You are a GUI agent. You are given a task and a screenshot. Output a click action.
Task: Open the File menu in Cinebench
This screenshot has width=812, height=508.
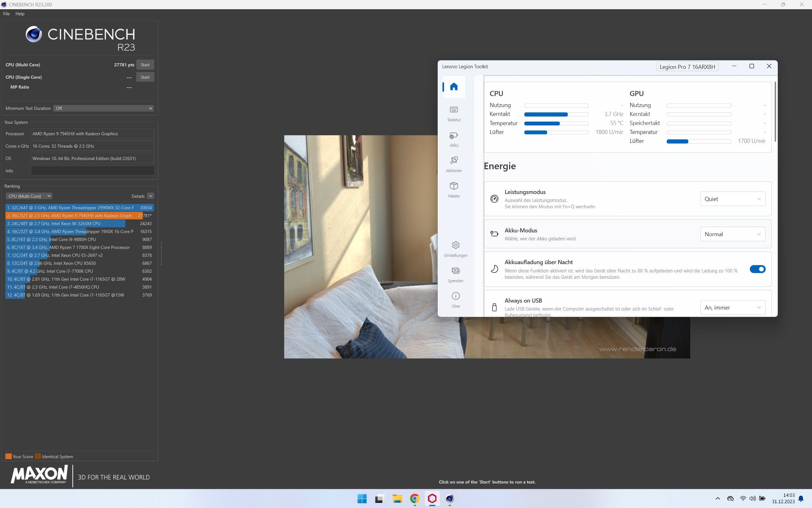(6, 14)
